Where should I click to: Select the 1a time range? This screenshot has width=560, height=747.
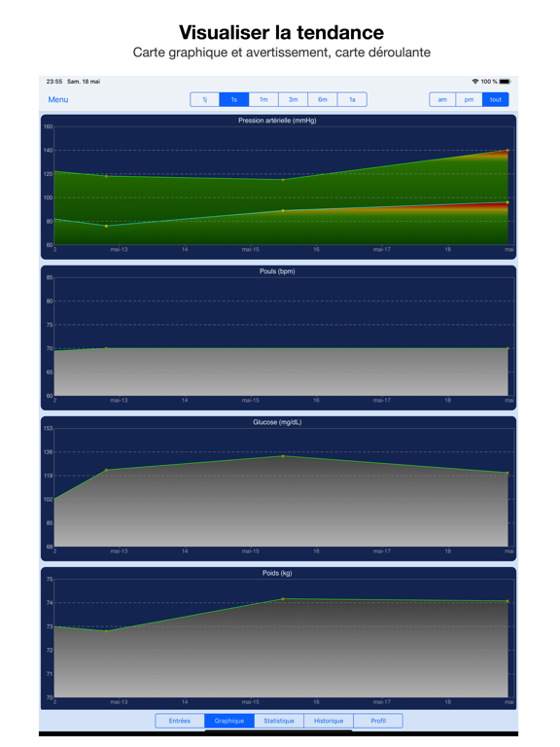coord(352,99)
